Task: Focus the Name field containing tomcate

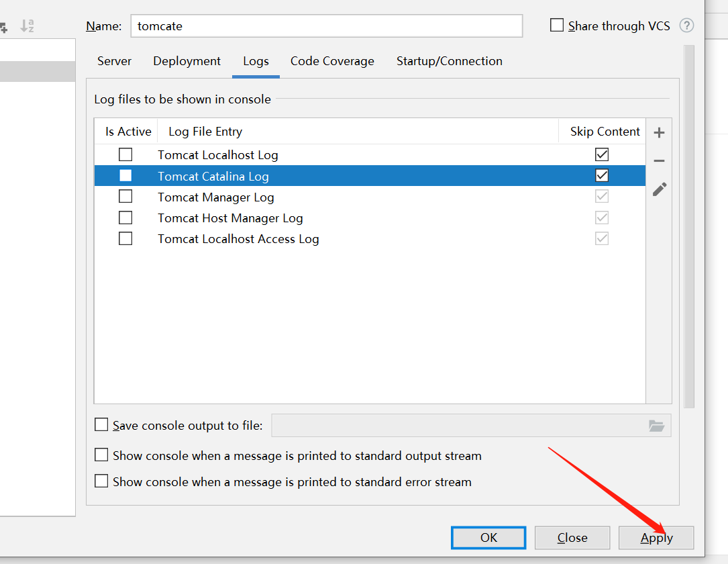Action: coord(327,26)
